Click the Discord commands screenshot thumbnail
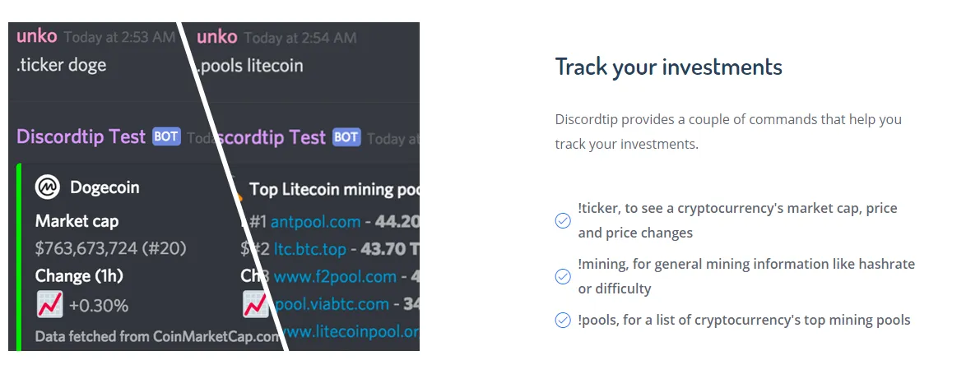The width and height of the screenshot is (980, 374). 214,187
